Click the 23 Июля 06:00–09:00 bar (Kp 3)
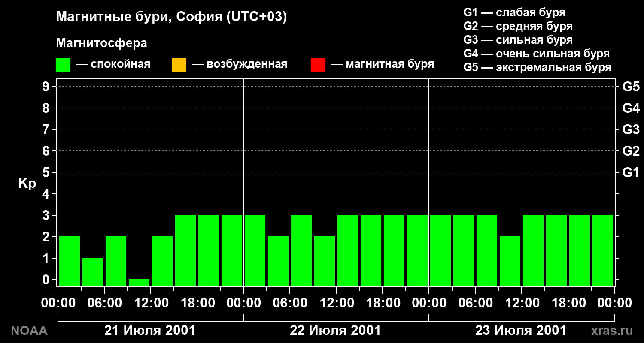 pos(487,250)
